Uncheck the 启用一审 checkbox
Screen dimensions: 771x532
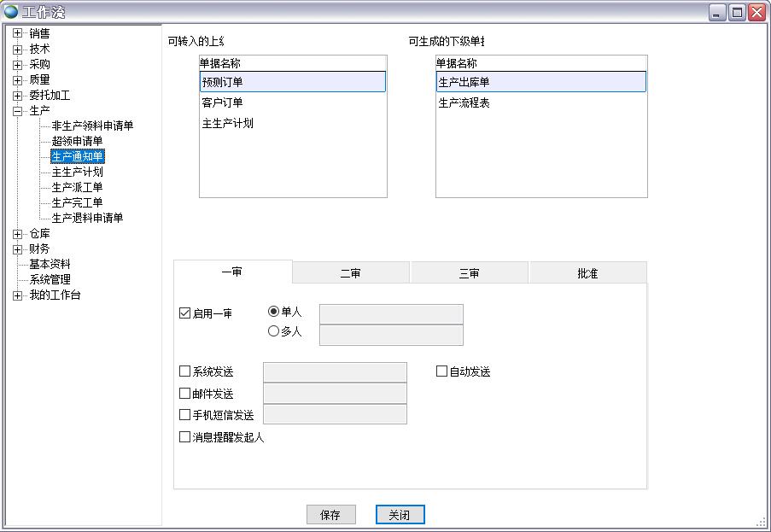[184, 312]
